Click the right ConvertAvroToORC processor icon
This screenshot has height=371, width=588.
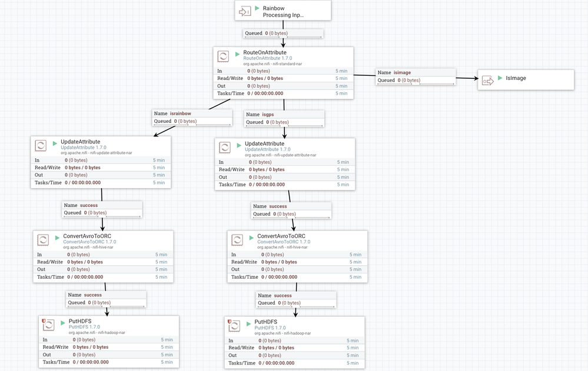coord(237,240)
